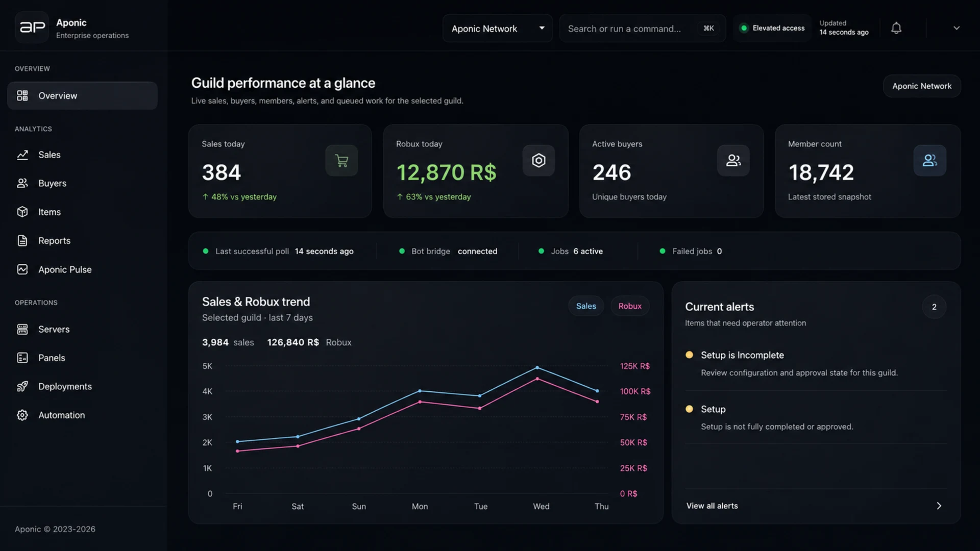Click the Jobs 6 active status entry
Screen dimensions: 980x551
click(571, 251)
